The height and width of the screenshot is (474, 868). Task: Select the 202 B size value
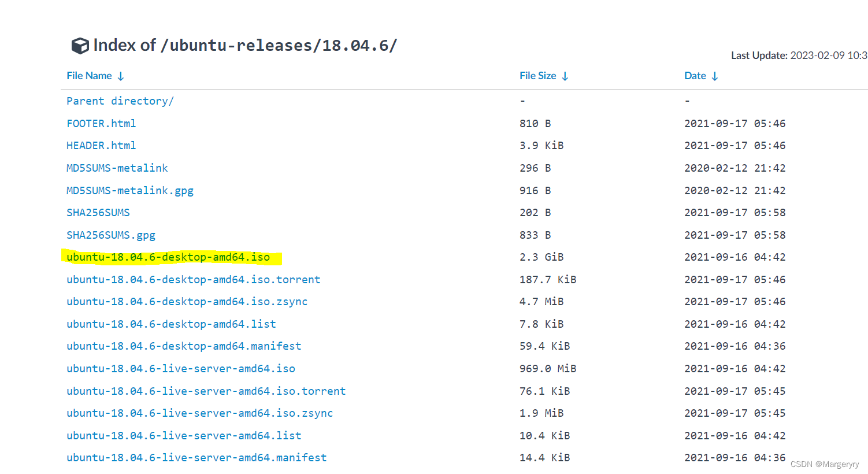point(535,213)
